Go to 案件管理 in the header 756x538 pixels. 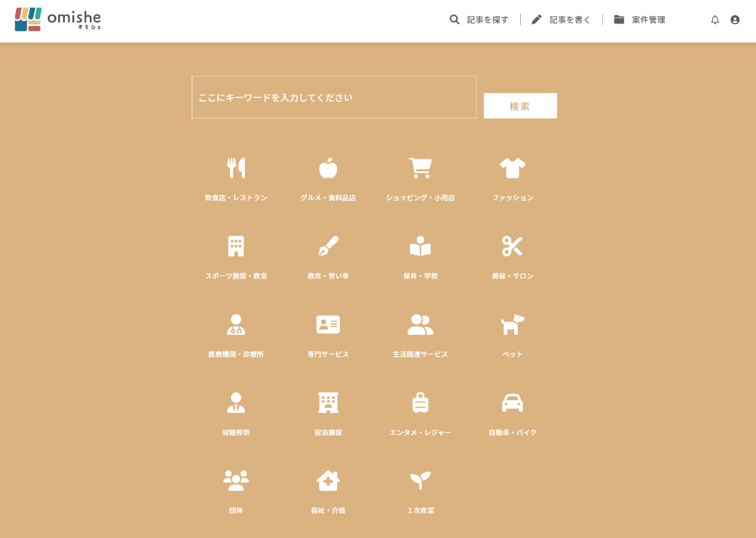tap(640, 20)
